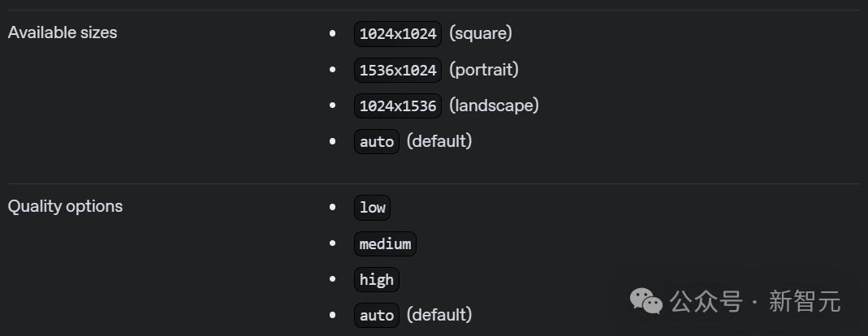Select the low quality code tag
Screen dimensions: 868x336
click(x=372, y=208)
